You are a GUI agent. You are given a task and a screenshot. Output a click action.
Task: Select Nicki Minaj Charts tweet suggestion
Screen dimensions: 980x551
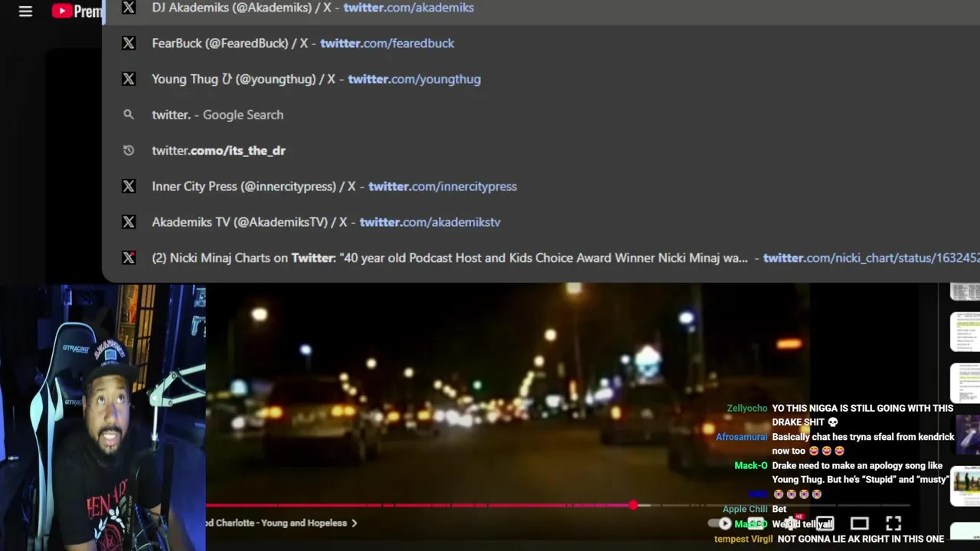tap(541, 258)
